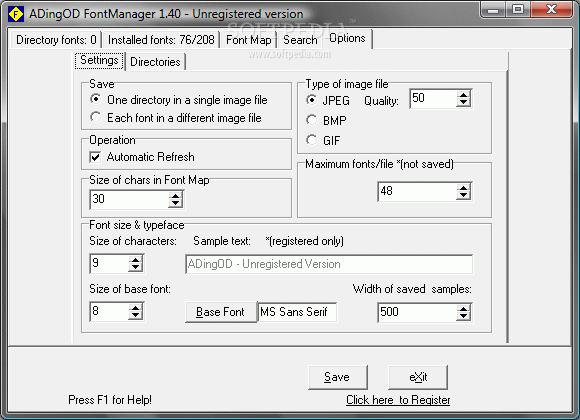Click the yellow F application icon

pos(16,14)
